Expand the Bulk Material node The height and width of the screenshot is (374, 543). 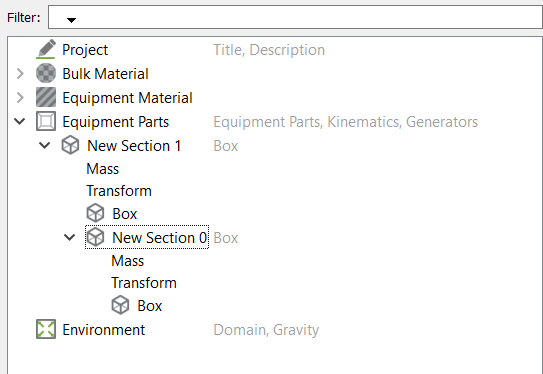(x=20, y=73)
